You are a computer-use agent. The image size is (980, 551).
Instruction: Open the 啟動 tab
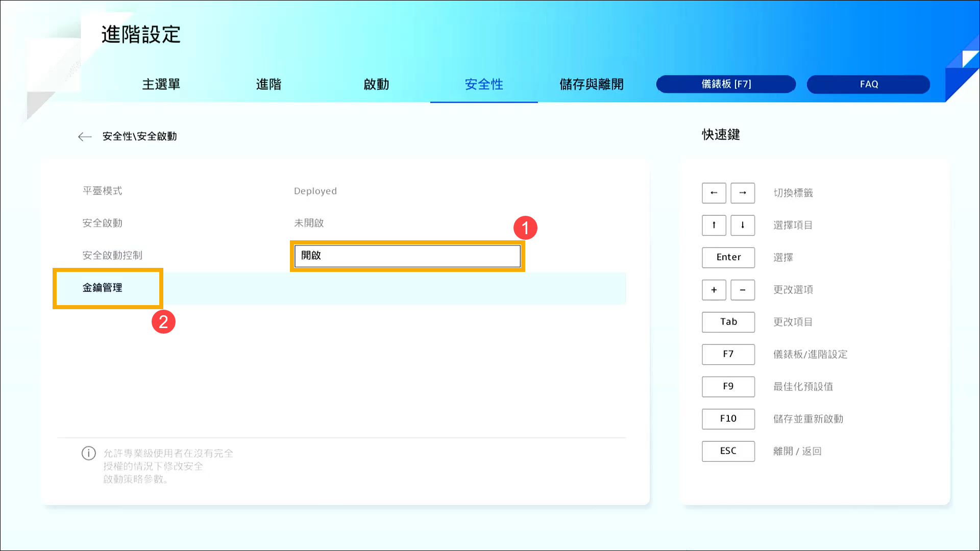tap(376, 84)
